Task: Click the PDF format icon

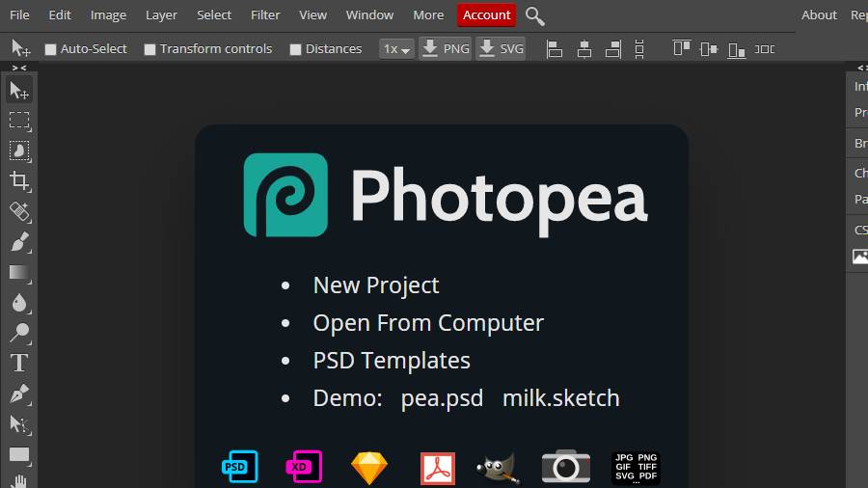Action: 437,469
